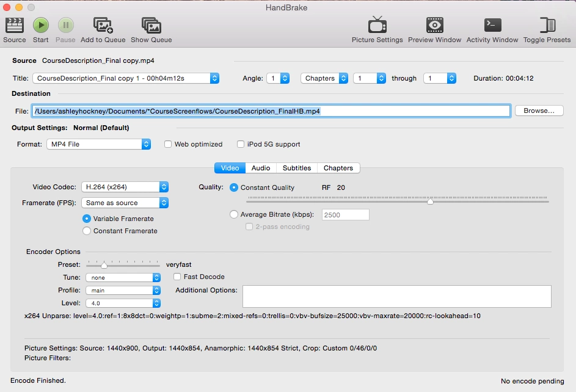
Task: Expand the Format MP4 File dropdown
Action: click(x=99, y=144)
